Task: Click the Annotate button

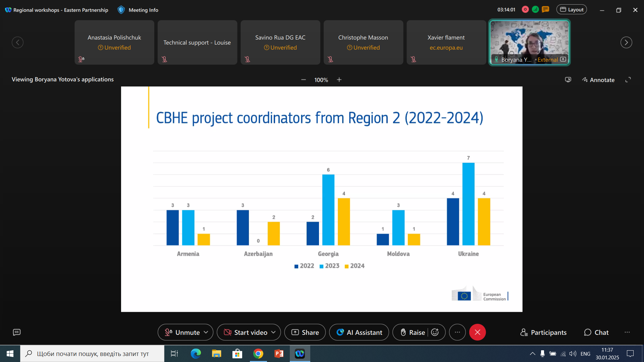Action: pos(598,80)
